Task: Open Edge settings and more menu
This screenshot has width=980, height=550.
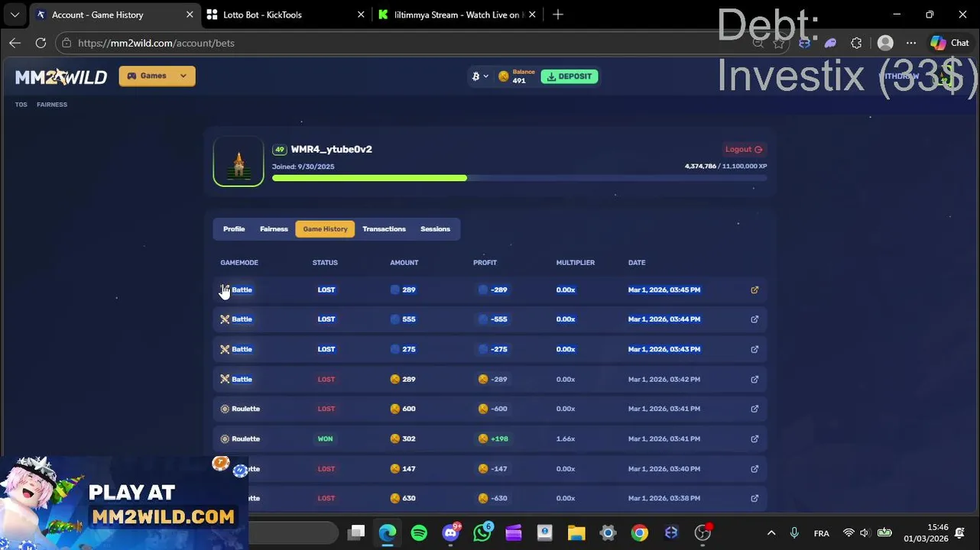Action: (x=911, y=43)
